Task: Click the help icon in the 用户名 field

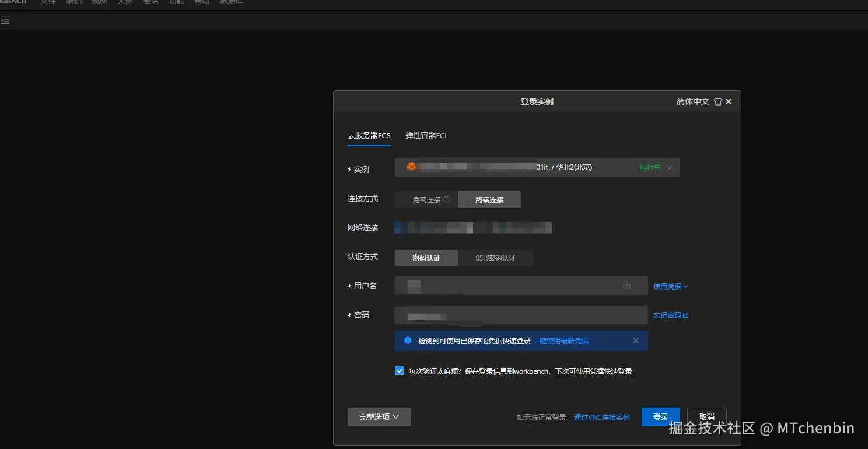Action: (627, 286)
